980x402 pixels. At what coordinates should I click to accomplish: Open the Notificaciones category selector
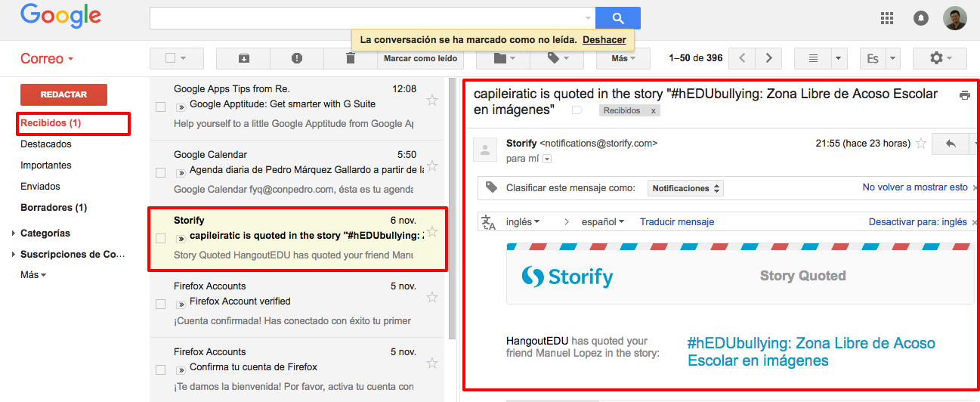click(685, 188)
